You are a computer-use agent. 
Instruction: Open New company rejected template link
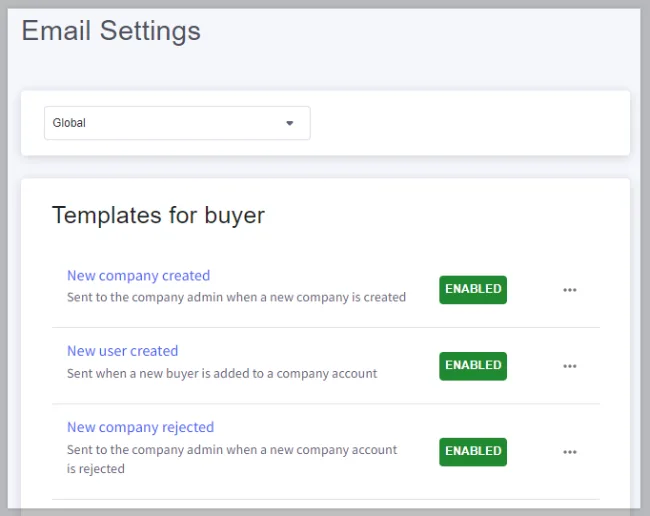point(141,427)
